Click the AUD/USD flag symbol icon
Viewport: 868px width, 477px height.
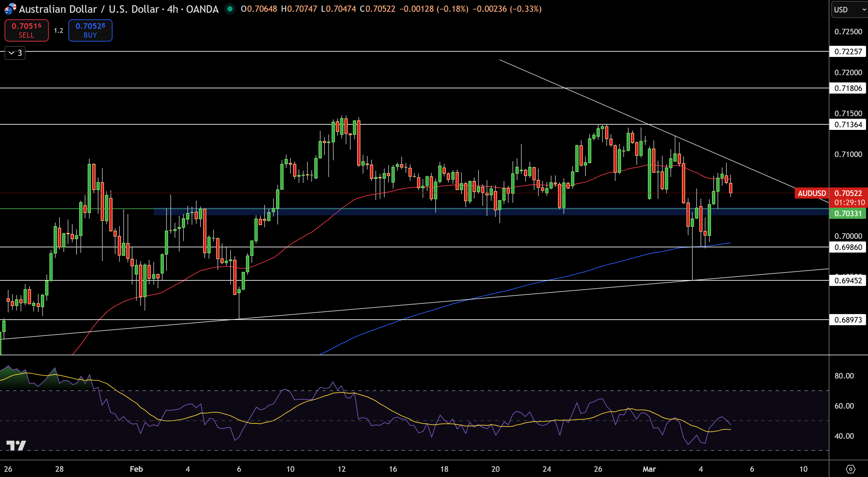(x=10, y=9)
